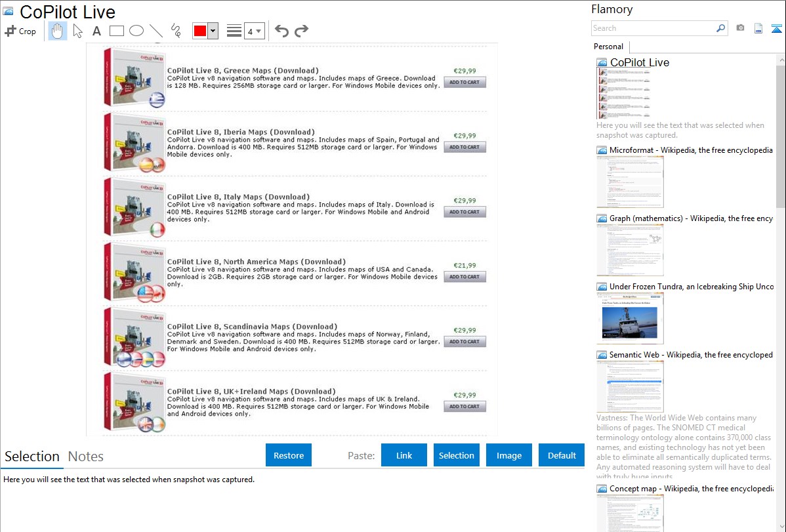Add Greece Maps to cart
Screen dimensions: 786x532
coord(465,82)
